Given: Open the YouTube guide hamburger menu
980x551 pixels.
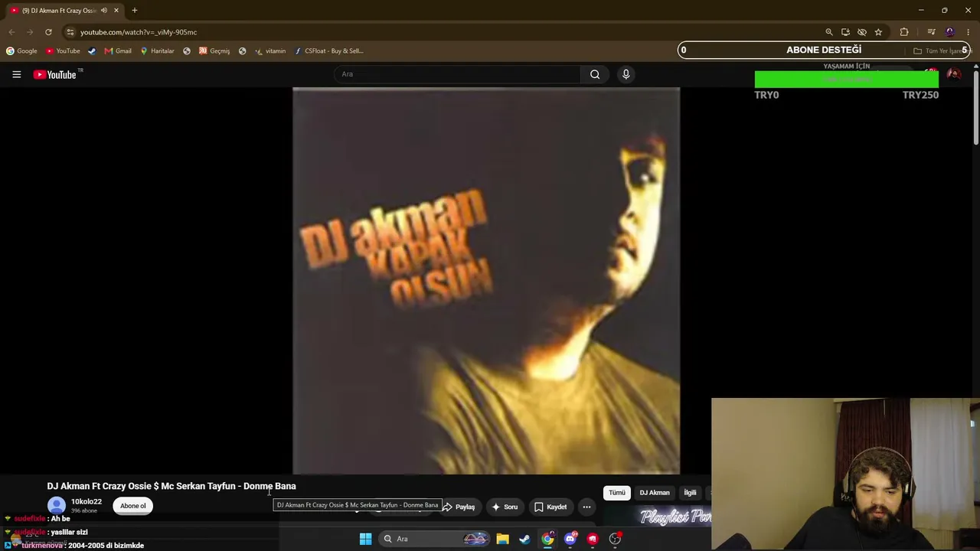Looking at the screenshot, I should (16, 74).
